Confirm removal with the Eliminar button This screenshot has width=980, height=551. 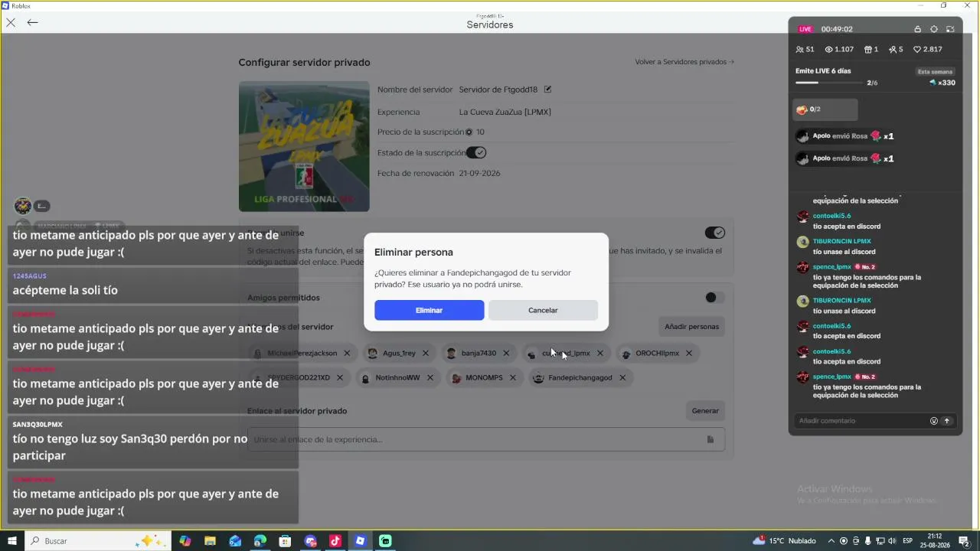(x=429, y=310)
